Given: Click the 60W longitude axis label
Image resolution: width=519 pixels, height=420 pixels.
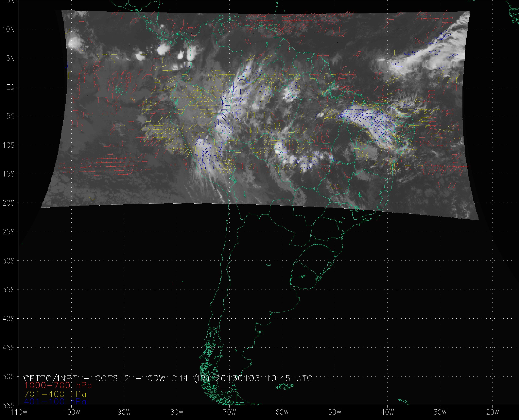Looking at the screenshot, I should 282,412.
